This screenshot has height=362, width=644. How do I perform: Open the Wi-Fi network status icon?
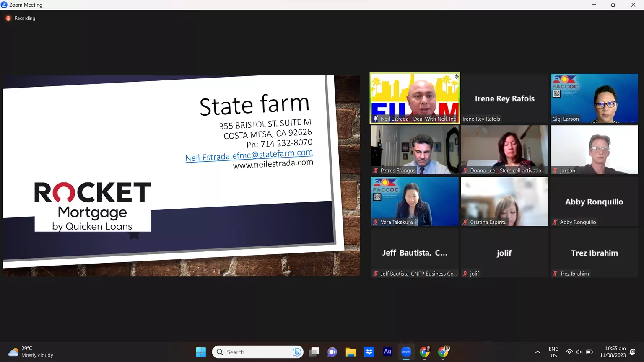[x=569, y=352]
